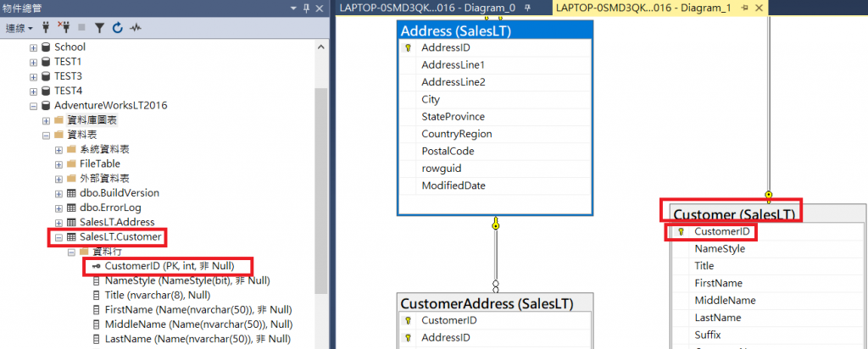The width and height of the screenshot is (868, 349).
Task: Collapse the 資料行 columns folder
Action: coord(71,252)
